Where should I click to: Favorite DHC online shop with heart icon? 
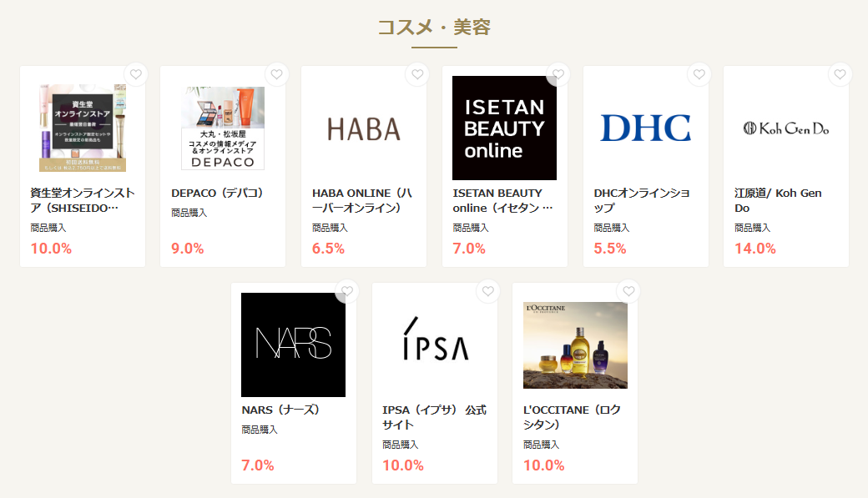pyautogui.click(x=699, y=74)
